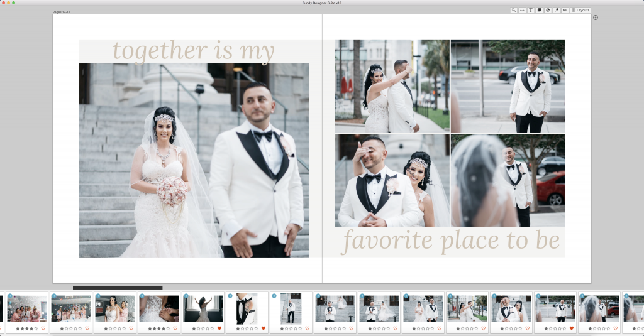Click thumbnail of groom standing on the street
Viewport: 644px width, 336px height.
coord(555,308)
